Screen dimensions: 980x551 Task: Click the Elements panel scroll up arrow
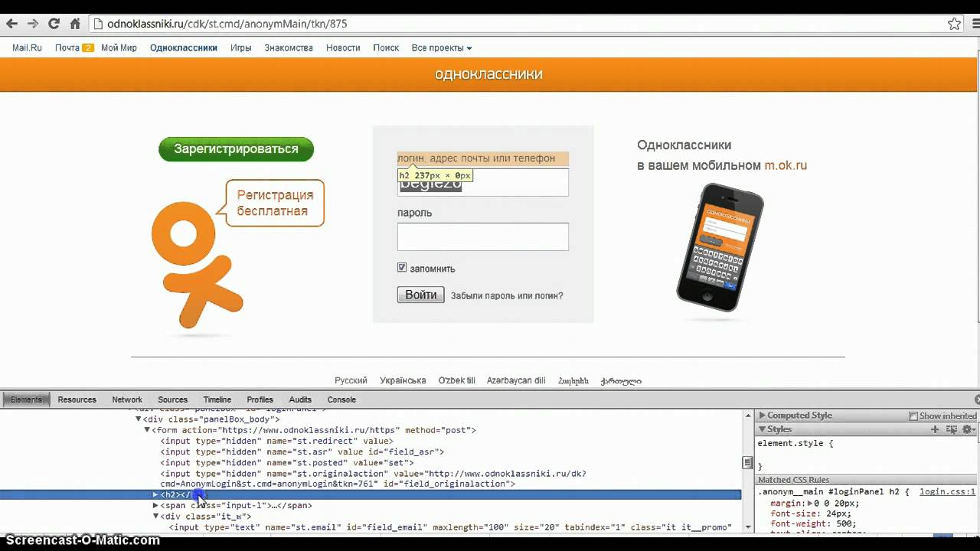click(748, 416)
